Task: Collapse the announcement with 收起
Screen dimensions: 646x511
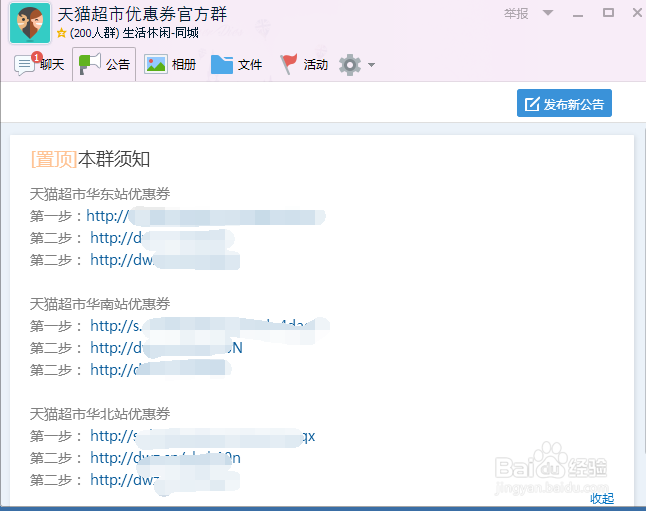Action: tap(602, 498)
